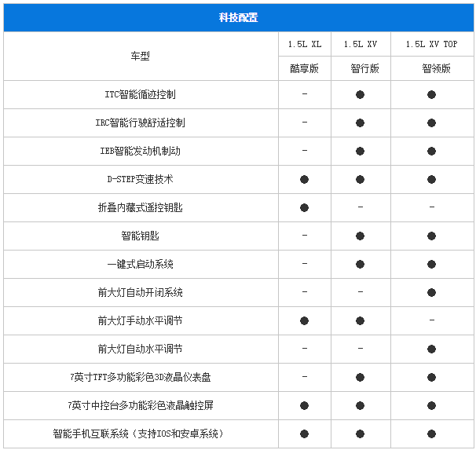The image size is (476, 450).
Task: Click D-STEP变速技术 dot under 1.5L XL
Action: (x=304, y=180)
